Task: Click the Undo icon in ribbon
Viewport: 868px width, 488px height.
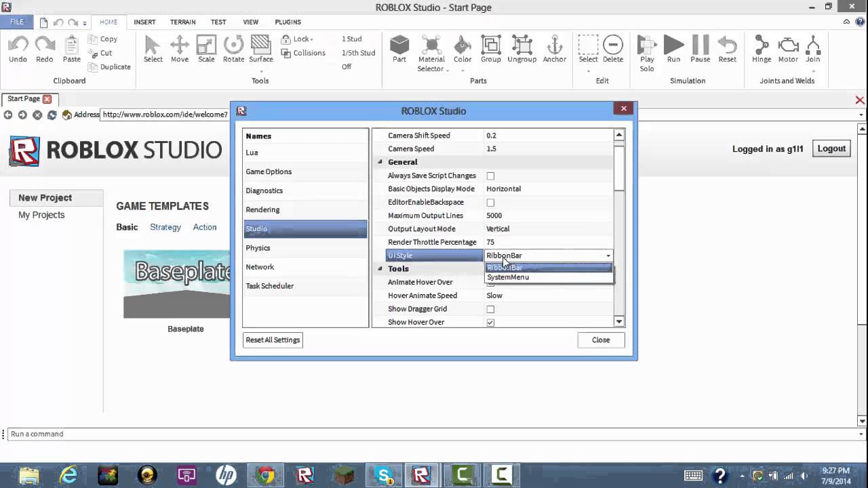Action: [x=18, y=45]
